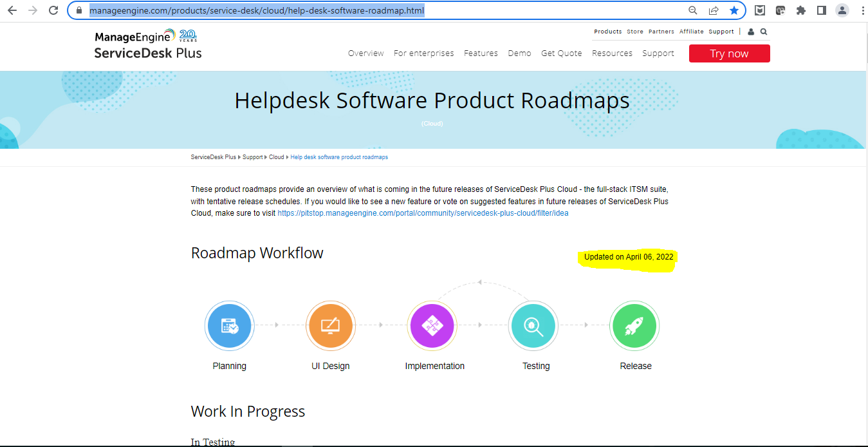Click the ManageEngine user account icon
The image size is (868, 447).
(x=751, y=32)
